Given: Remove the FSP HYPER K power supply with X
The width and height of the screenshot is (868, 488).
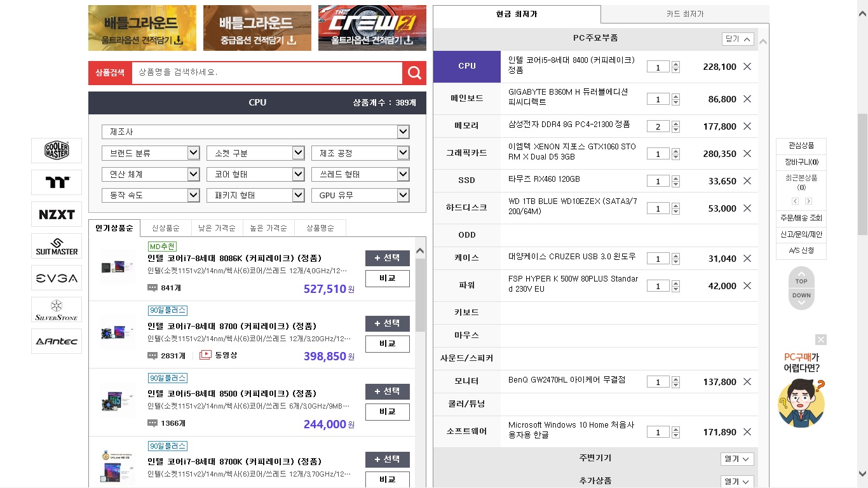Looking at the screenshot, I should (x=747, y=286).
